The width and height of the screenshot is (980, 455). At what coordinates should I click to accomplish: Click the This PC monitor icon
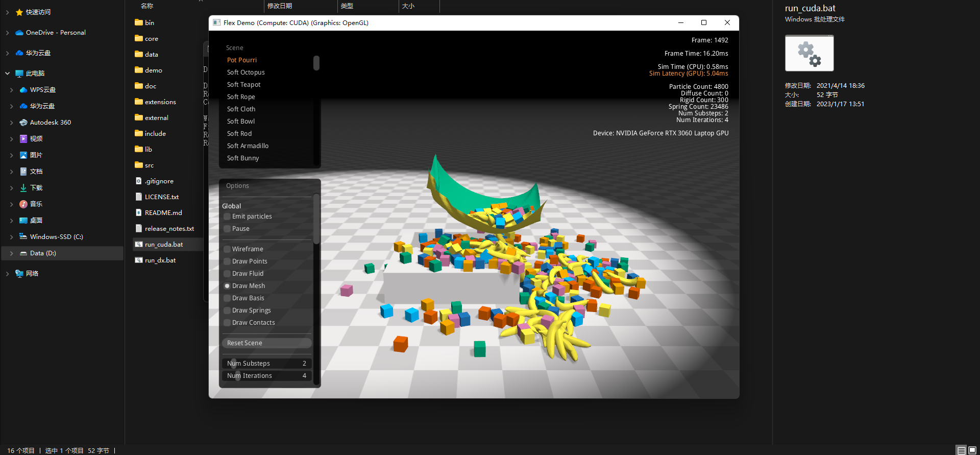coord(19,74)
